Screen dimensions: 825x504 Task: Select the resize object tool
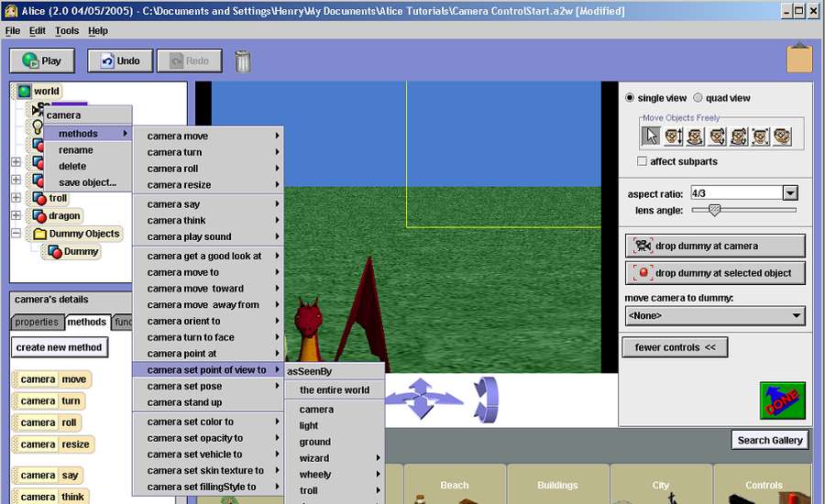[x=760, y=137]
